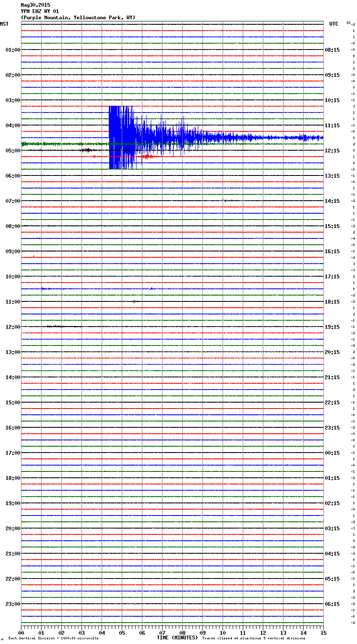Click minute tick label 05 on bottom axis
This screenshot has height=644, width=357.
(x=122, y=633)
